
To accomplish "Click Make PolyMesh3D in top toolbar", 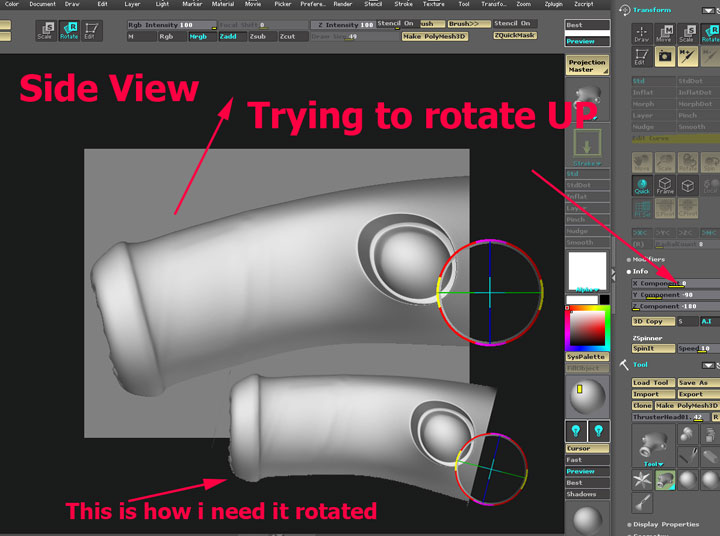I will [435, 36].
